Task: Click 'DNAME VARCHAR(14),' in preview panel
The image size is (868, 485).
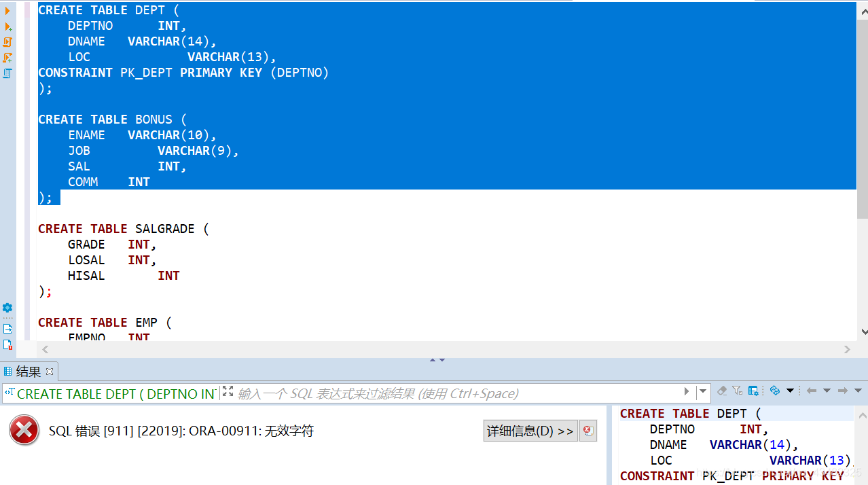Action: tap(725, 445)
